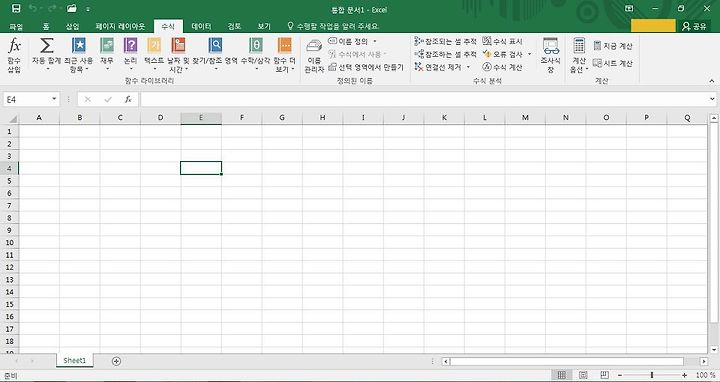This screenshot has width=720, height=382.
Task: Switch to Normal view in status bar
Action: coord(562,375)
